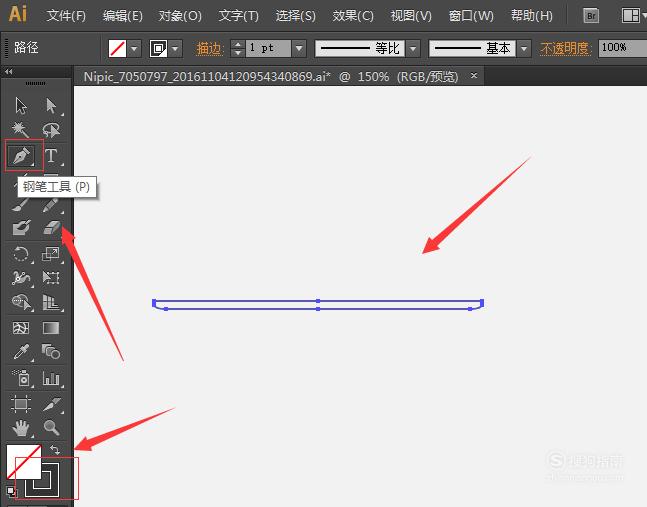Image resolution: width=647 pixels, height=507 pixels.
Task: Swap fill and stroke colors
Action: [x=54, y=449]
